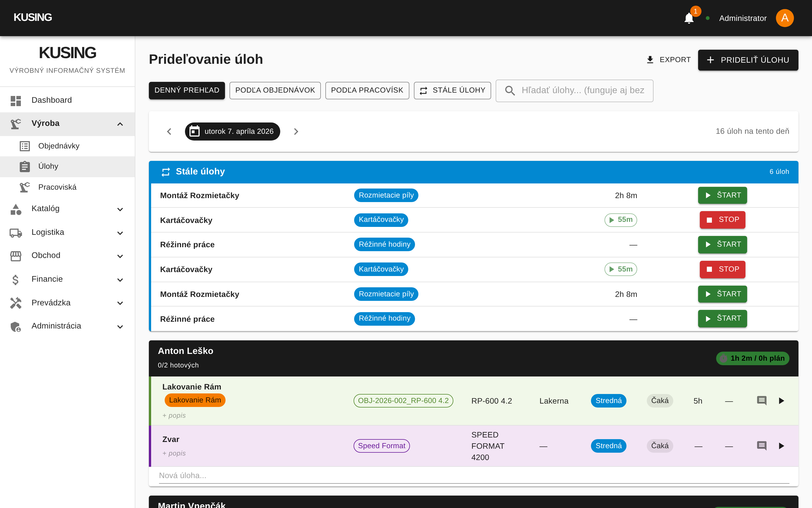Start the Zvar task
812x508 pixels.
(781, 446)
